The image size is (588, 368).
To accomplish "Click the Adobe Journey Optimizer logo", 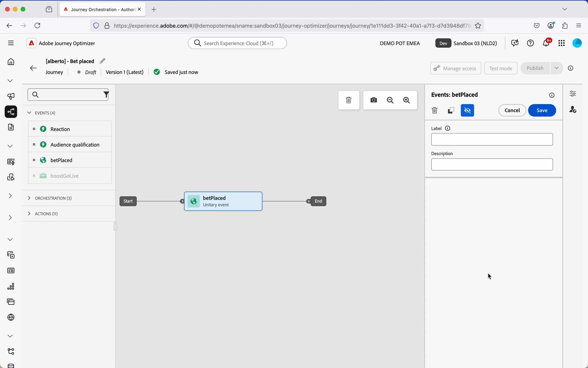I will pos(32,43).
